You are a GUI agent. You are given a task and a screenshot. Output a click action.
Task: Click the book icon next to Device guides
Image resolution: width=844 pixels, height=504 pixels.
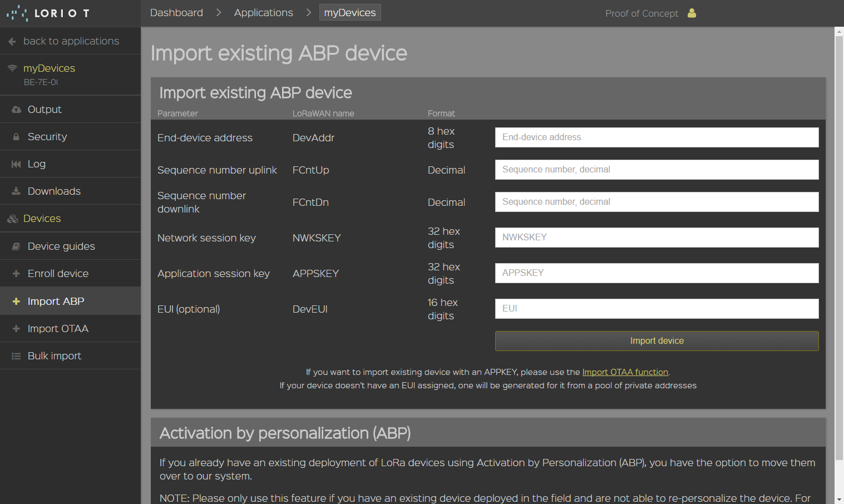coord(16,246)
